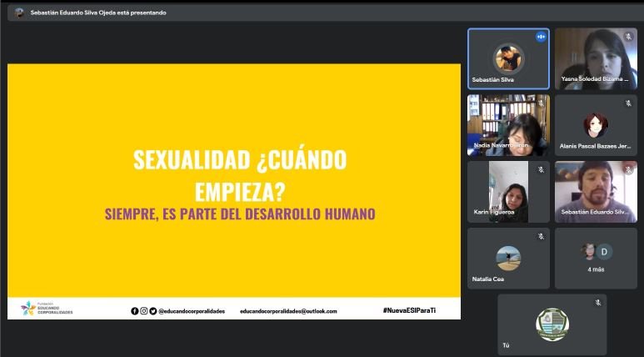Open the '4 más' additional participants tile
The image size is (644, 357).
[596, 258]
